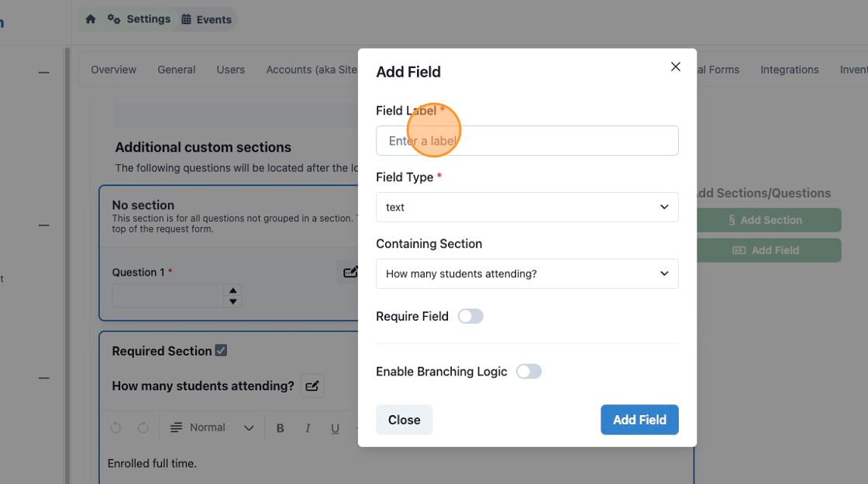
Task: Open the Field Type dropdown
Action: [527, 207]
